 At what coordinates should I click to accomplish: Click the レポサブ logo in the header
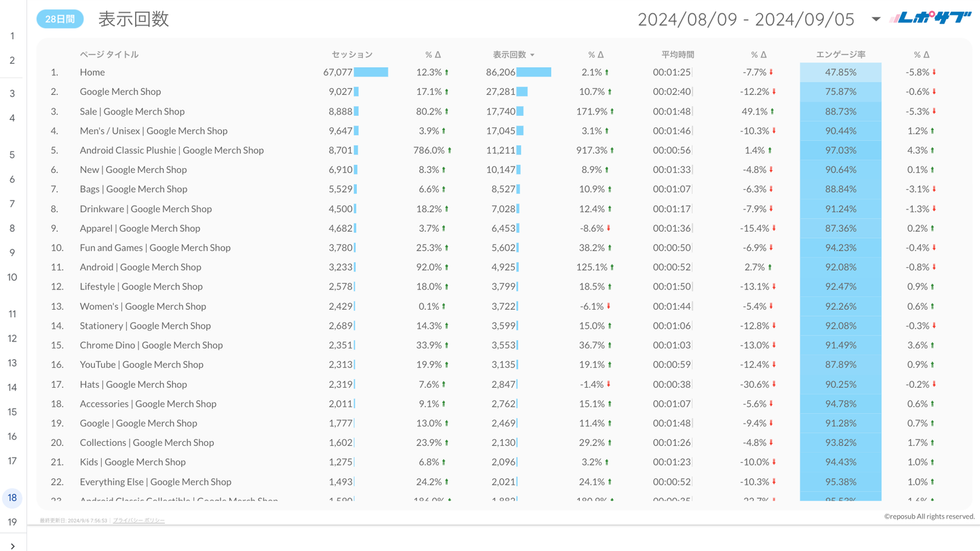click(x=930, y=18)
